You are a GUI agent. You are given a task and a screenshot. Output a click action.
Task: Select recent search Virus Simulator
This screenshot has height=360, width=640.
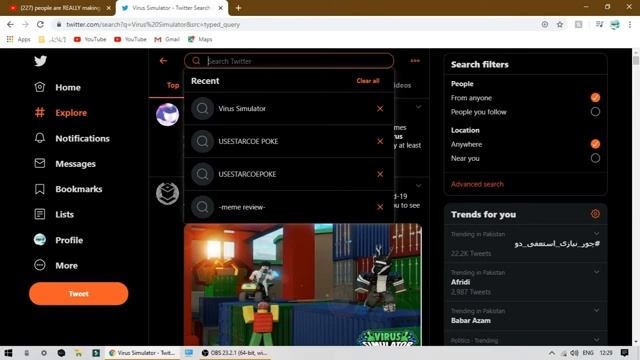[x=289, y=109]
